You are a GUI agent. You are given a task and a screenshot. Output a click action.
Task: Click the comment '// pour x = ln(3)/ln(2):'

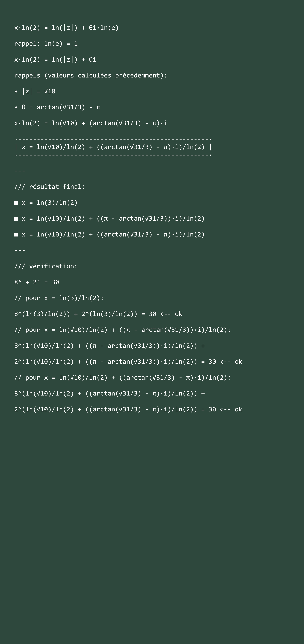click(x=59, y=298)
